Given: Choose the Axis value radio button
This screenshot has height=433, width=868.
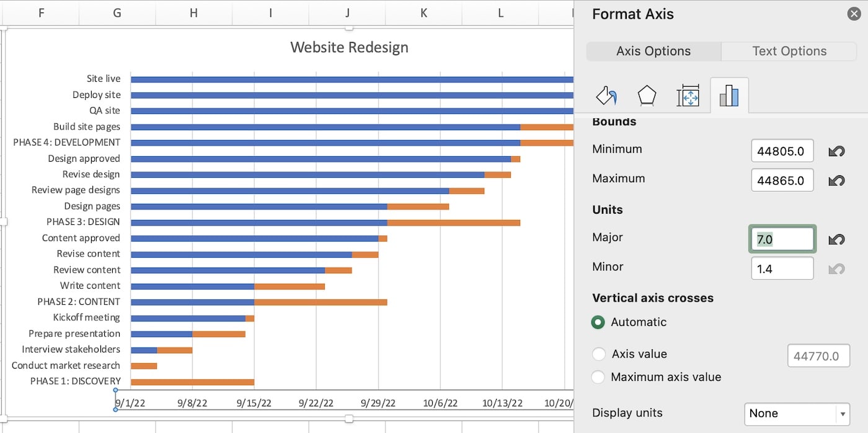Looking at the screenshot, I should [599, 354].
